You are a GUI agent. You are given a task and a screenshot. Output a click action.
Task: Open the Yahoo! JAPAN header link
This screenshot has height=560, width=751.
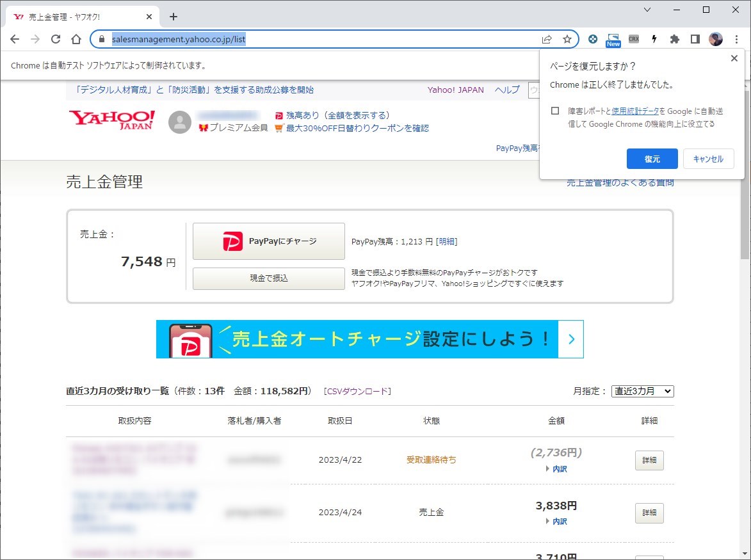455,90
